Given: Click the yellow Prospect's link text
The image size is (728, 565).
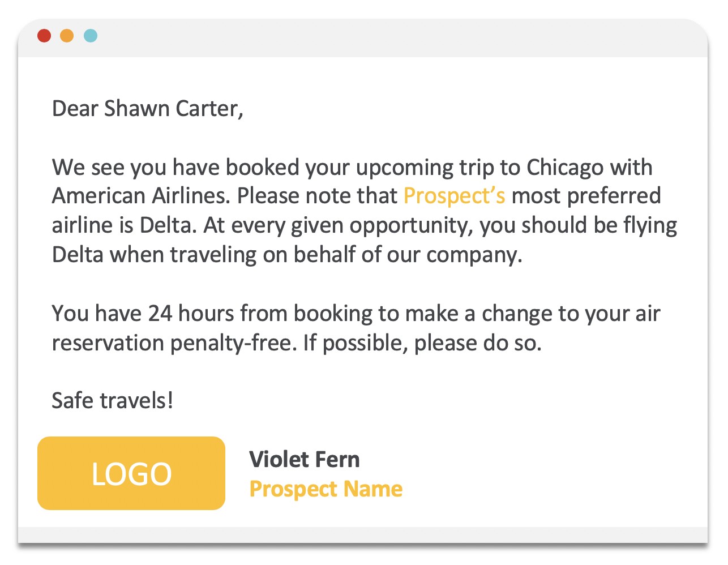Looking at the screenshot, I should pos(454,196).
